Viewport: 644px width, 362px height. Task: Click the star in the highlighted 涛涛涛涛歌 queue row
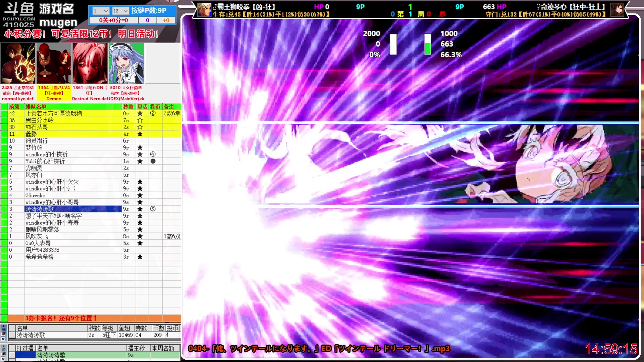[140, 209]
